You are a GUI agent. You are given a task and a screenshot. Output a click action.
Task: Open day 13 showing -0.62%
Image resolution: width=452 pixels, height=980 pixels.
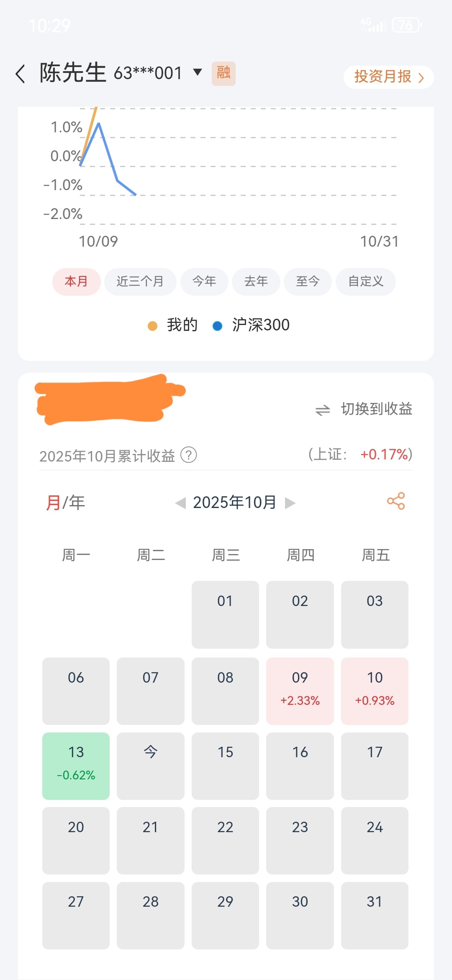coord(76,766)
